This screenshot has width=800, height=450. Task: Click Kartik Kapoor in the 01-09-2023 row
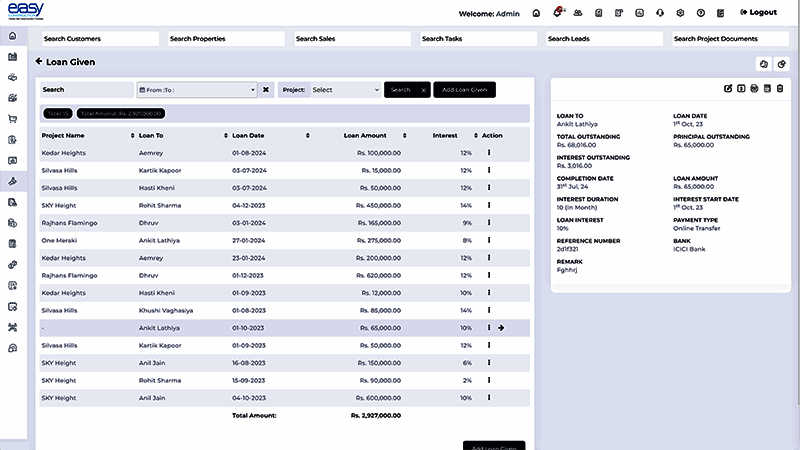click(160, 345)
